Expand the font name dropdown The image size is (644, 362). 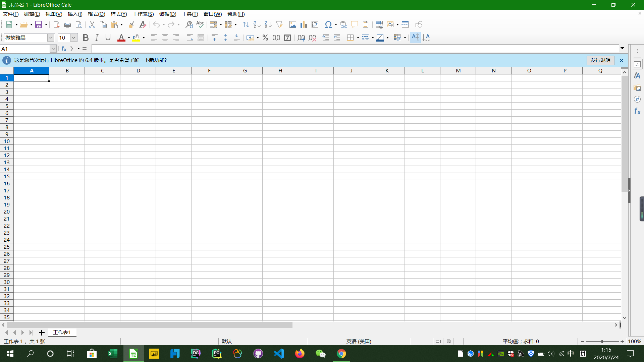(x=51, y=38)
